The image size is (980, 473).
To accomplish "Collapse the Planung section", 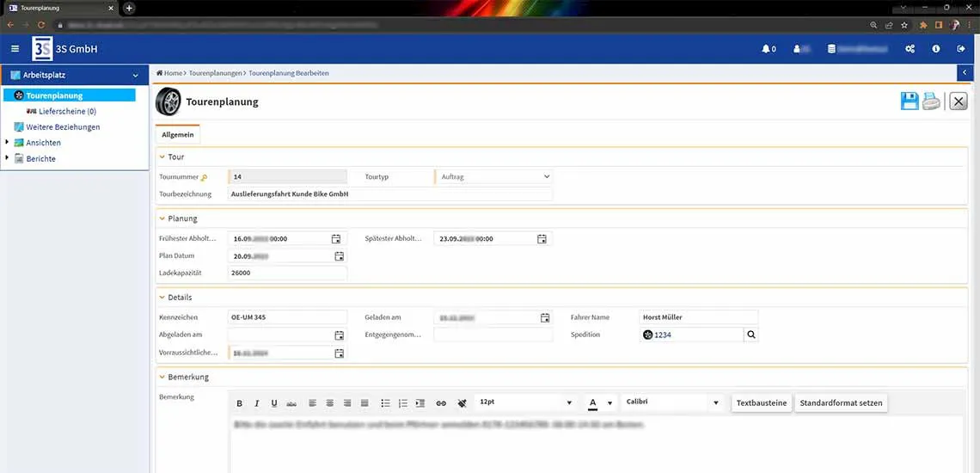I will tap(162, 218).
